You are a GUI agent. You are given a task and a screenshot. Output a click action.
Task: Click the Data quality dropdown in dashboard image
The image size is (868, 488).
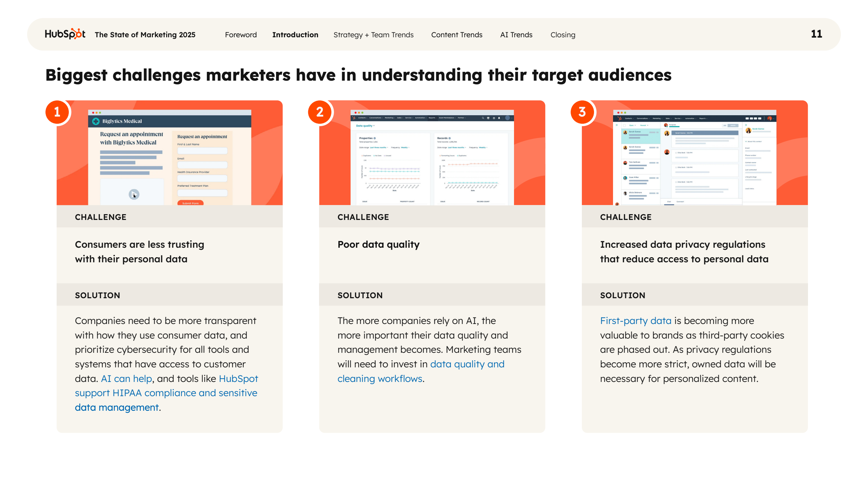(365, 126)
